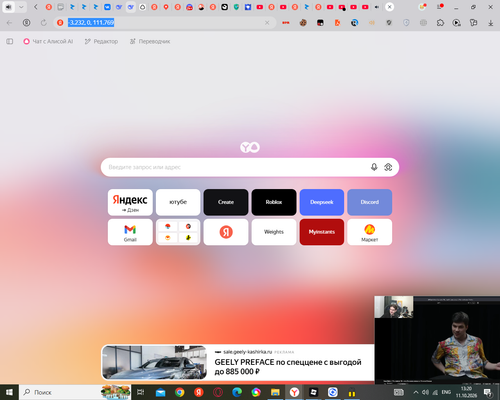Start voice search with the microphone icon
The image size is (500, 400).
coord(374,167)
